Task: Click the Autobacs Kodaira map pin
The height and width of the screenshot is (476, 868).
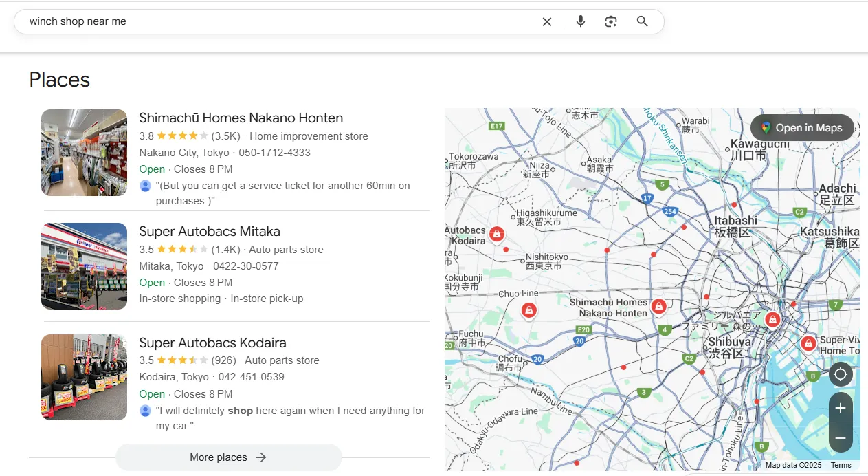Action: click(x=496, y=235)
